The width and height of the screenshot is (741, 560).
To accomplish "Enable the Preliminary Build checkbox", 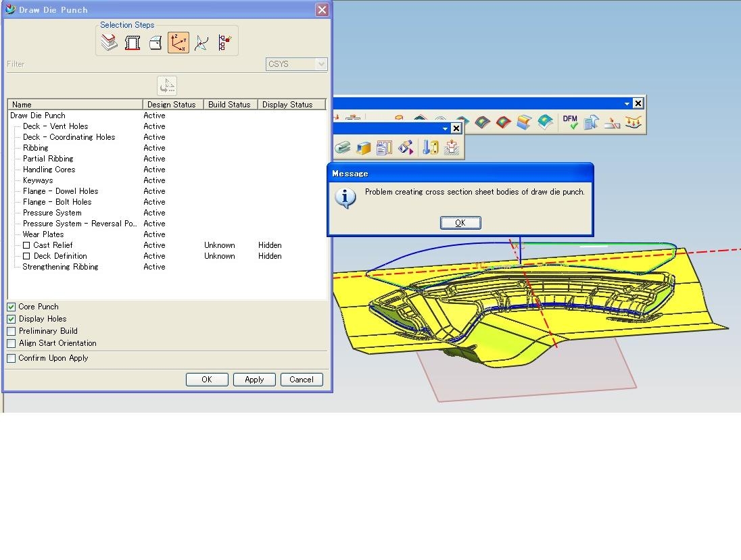I will pos(11,332).
